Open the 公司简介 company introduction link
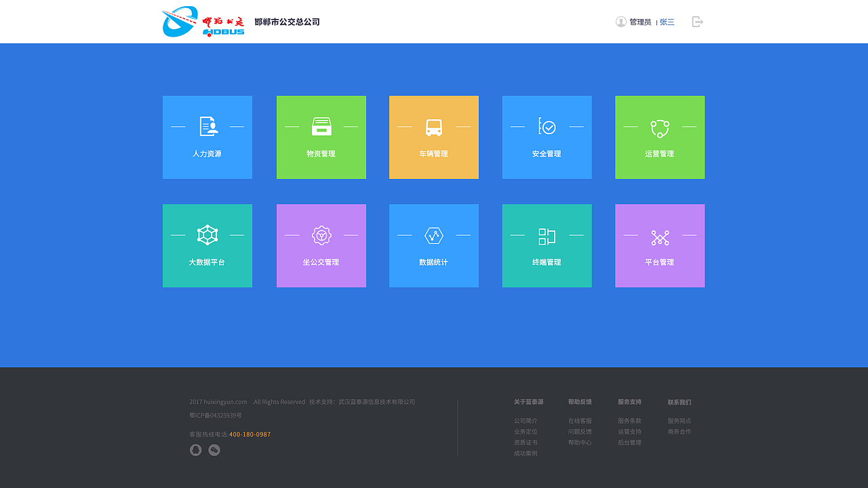The height and width of the screenshot is (488, 868). click(x=527, y=420)
